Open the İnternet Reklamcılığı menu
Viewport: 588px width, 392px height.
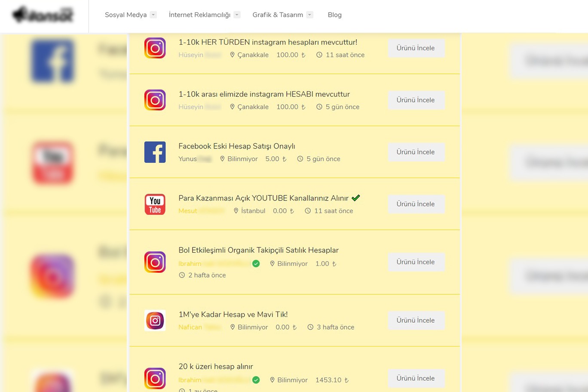tap(199, 15)
